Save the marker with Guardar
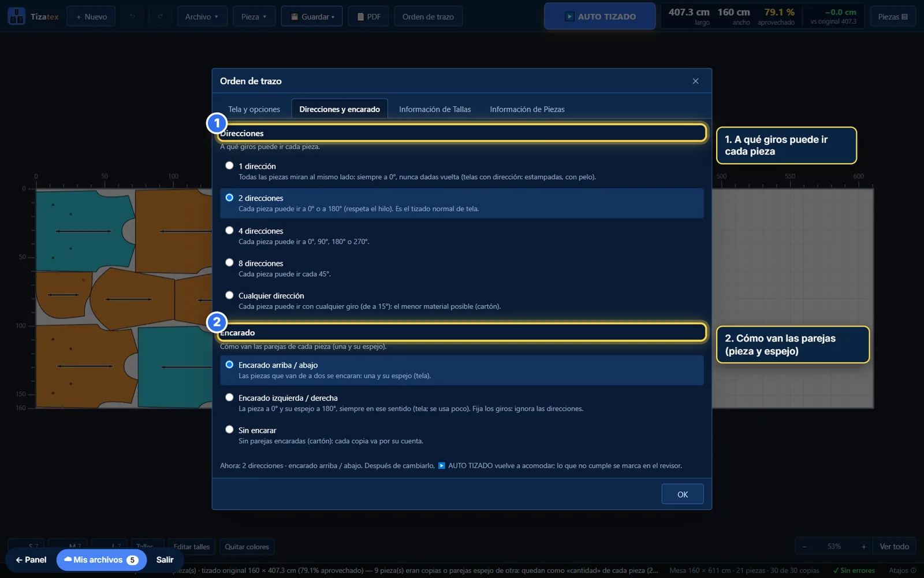Viewport: 924px width, 578px height. pyautogui.click(x=312, y=17)
